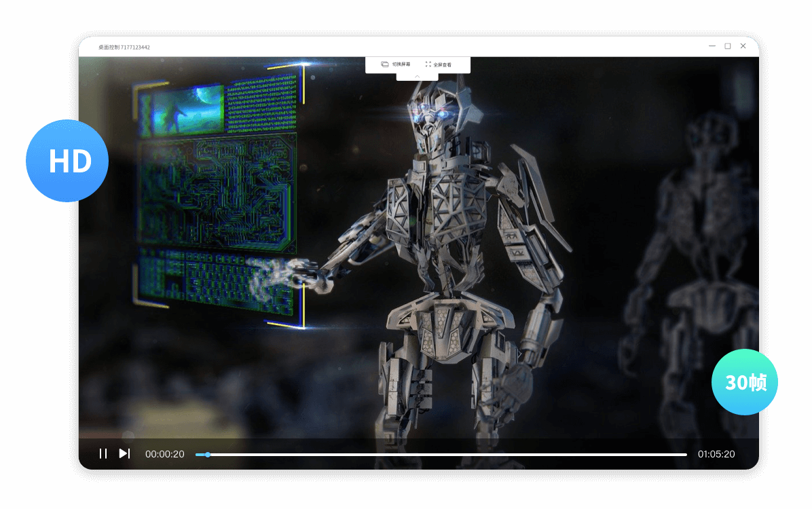
Task: Skip to the next video
Action: coord(124,453)
